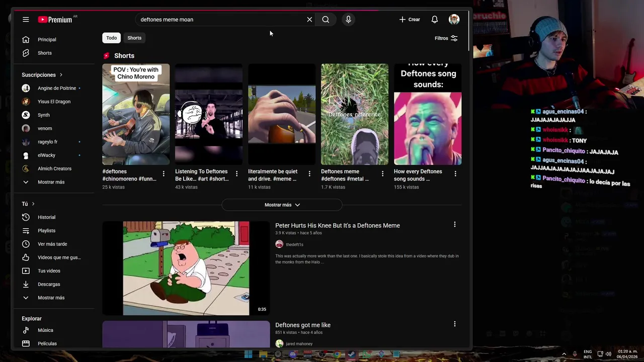Start voice search with the microphone icon
Viewport: 644px width, 362px height.
point(348,20)
